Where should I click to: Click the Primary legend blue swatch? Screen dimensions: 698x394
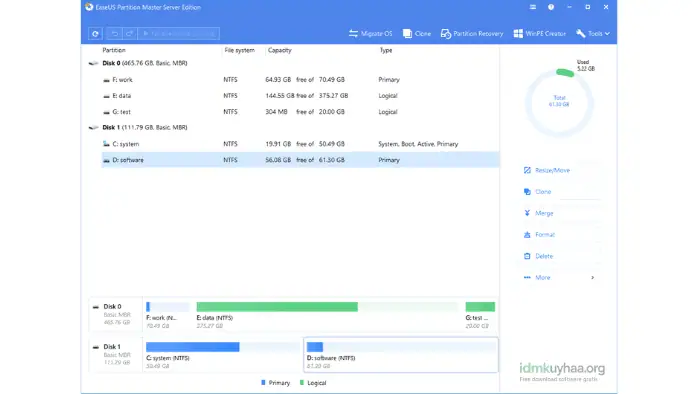tap(263, 382)
